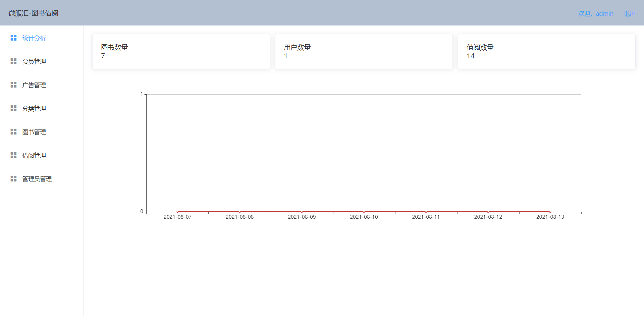Screen dimensions: 644x316
Task: Click the 广告管理 sidebar grid icon
Action: (14, 85)
